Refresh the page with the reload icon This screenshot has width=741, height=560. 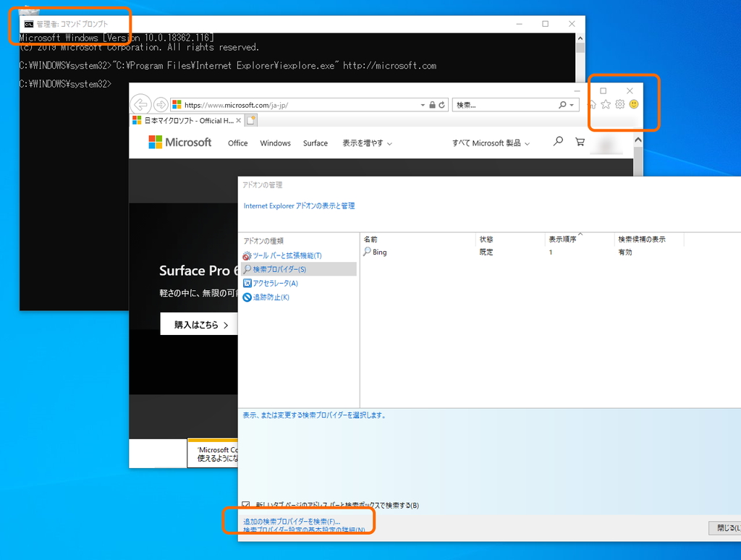[x=442, y=105]
